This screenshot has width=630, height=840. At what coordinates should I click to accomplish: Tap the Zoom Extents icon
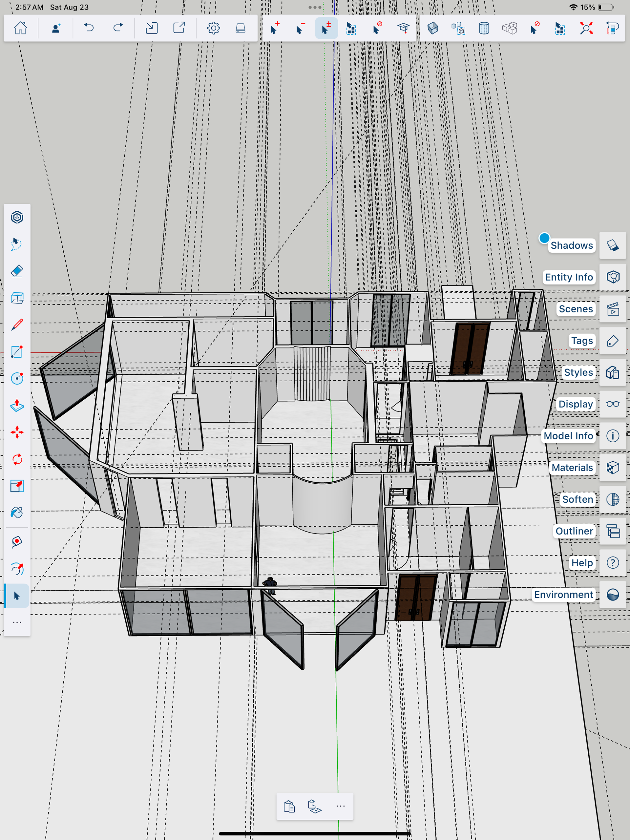pyautogui.click(x=586, y=28)
